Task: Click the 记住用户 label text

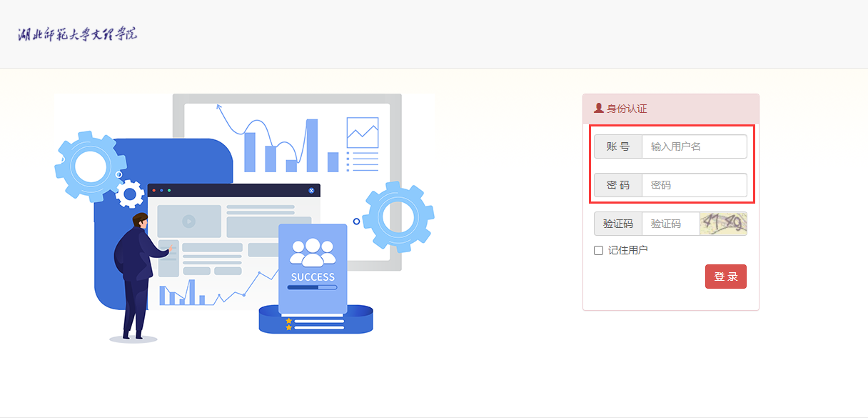Action: 627,250
